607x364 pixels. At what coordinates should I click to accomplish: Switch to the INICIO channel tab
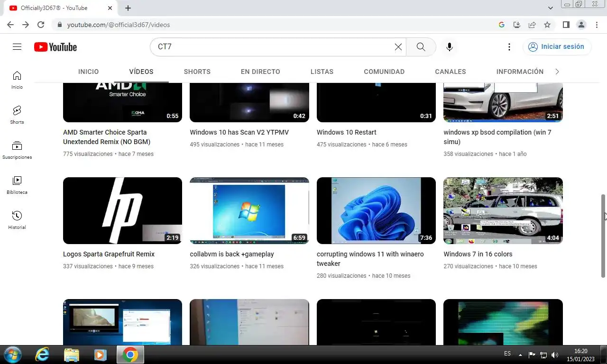(89, 72)
